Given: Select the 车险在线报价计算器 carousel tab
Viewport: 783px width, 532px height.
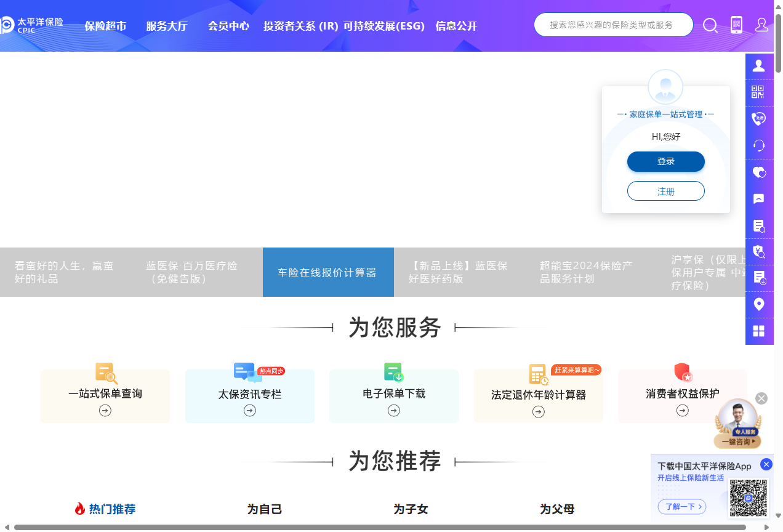Looking at the screenshot, I should (x=328, y=272).
